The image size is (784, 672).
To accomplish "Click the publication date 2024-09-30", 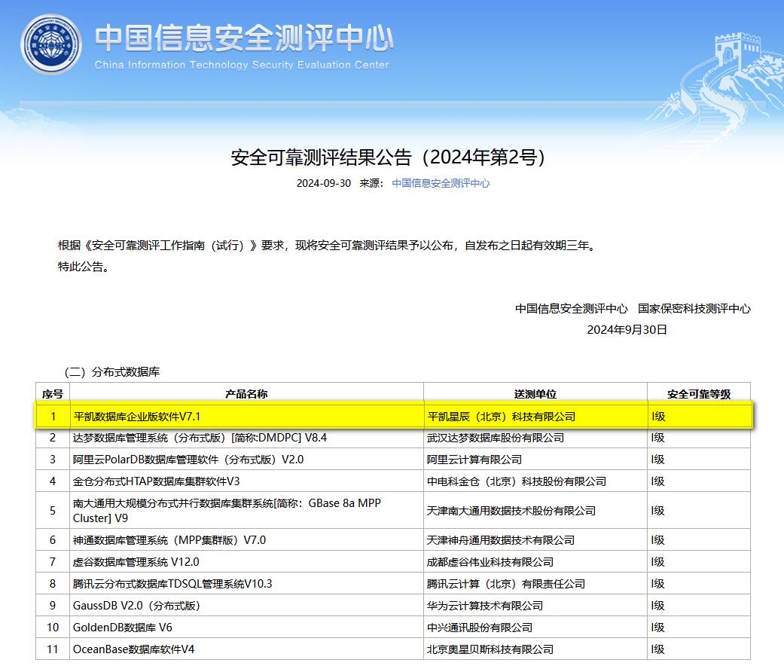I will point(324,184).
